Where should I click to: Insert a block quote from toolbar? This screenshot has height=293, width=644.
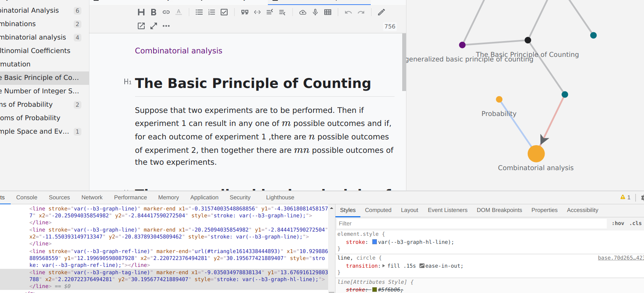point(245,12)
